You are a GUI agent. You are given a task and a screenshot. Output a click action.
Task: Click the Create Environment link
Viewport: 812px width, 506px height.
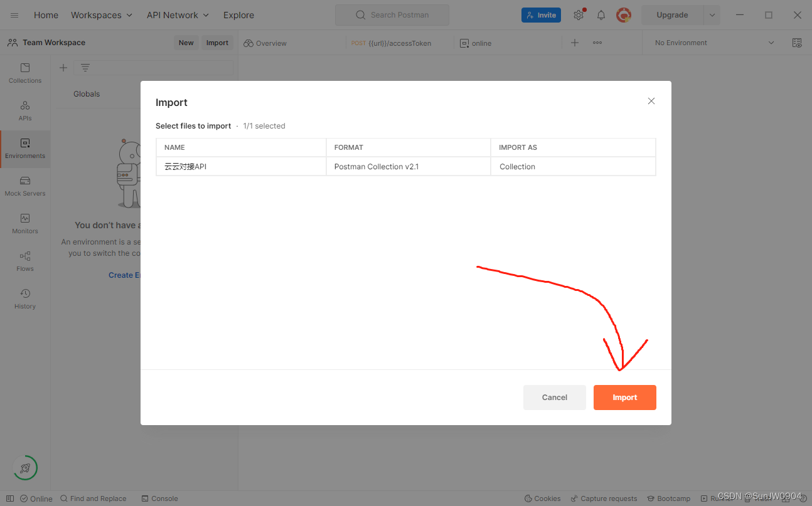click(124, 275)
